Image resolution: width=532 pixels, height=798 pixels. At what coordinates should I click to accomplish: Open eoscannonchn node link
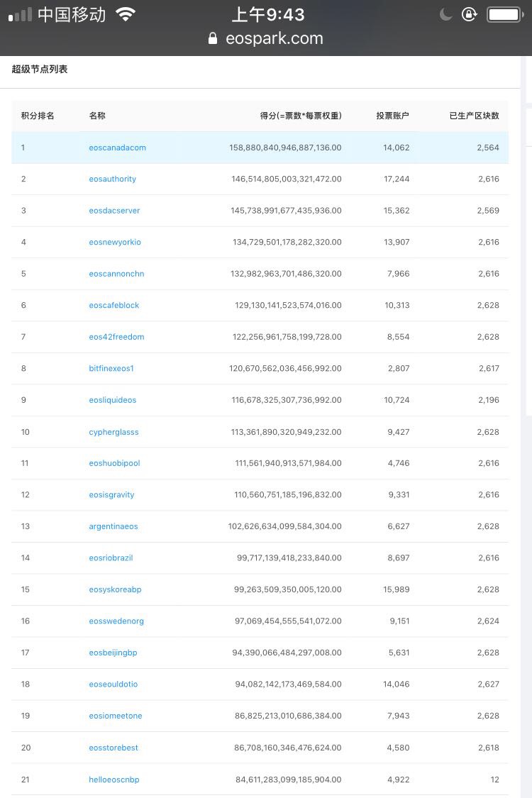click(116, 274)
